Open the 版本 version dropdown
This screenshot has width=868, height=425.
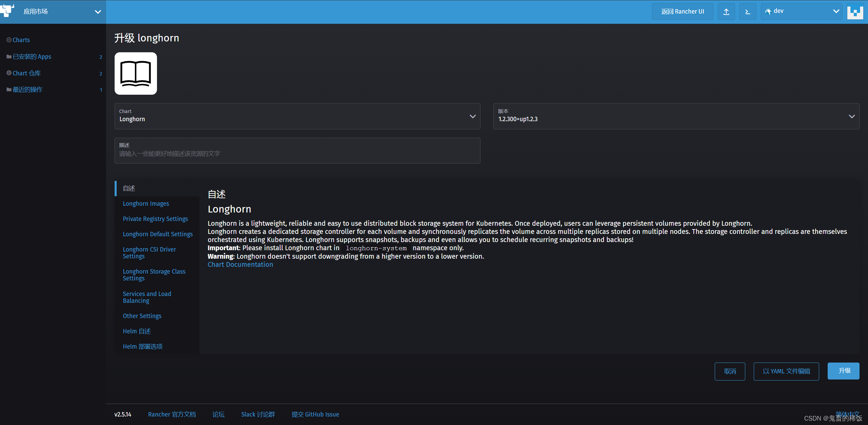click(x=676, y=116)
